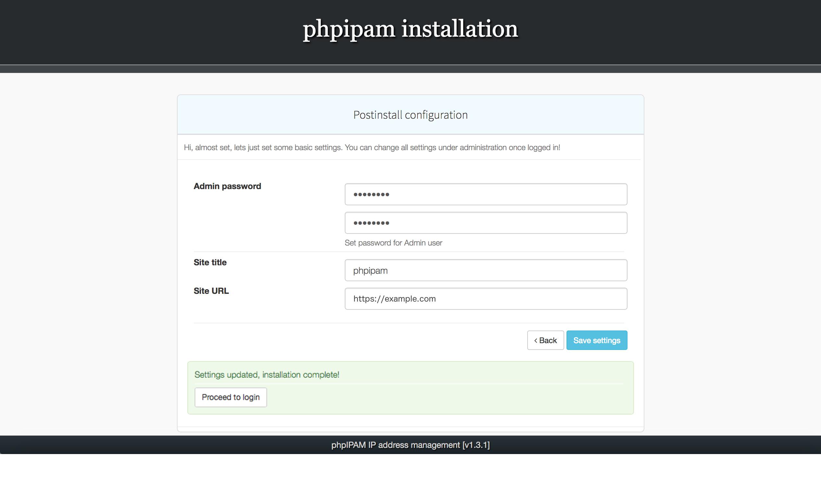This screenshot has height=504, width=821.
Task: Click the Settings updated confirmation text
Action: click(x=267, y=374)
